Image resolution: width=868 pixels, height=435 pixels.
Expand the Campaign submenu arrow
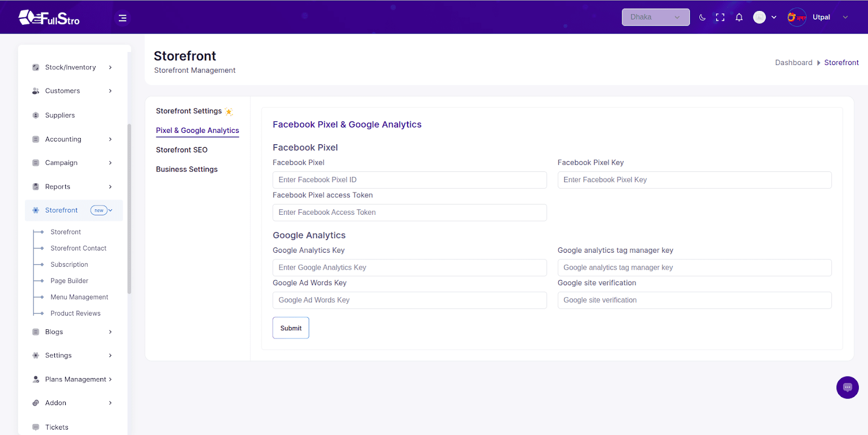tap(110, 163)
